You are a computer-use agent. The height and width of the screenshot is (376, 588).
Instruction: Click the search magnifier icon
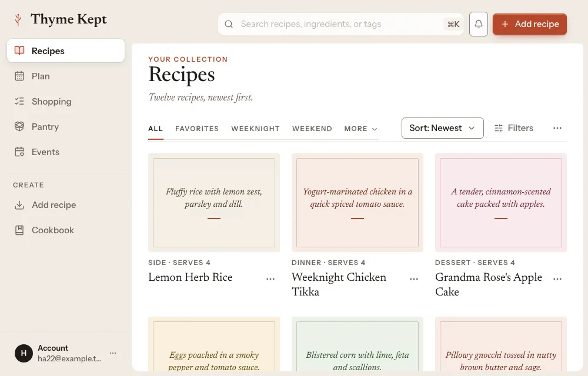point(229,24)
